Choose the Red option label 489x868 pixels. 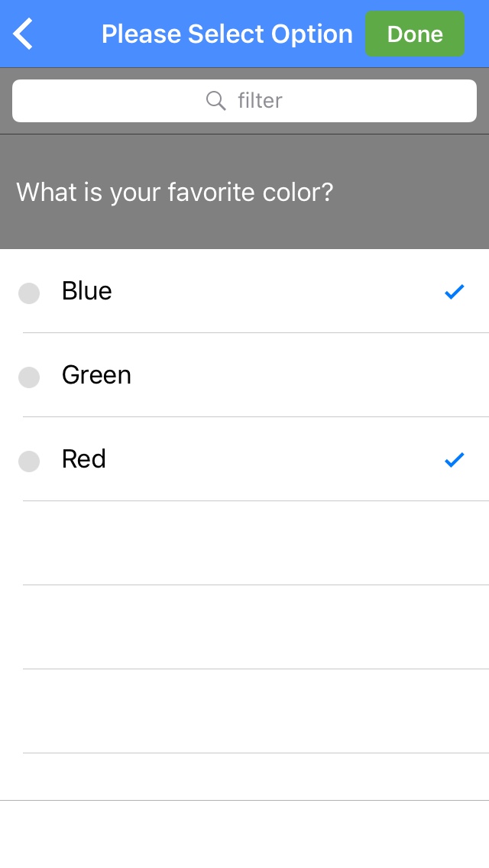point(84,459)
